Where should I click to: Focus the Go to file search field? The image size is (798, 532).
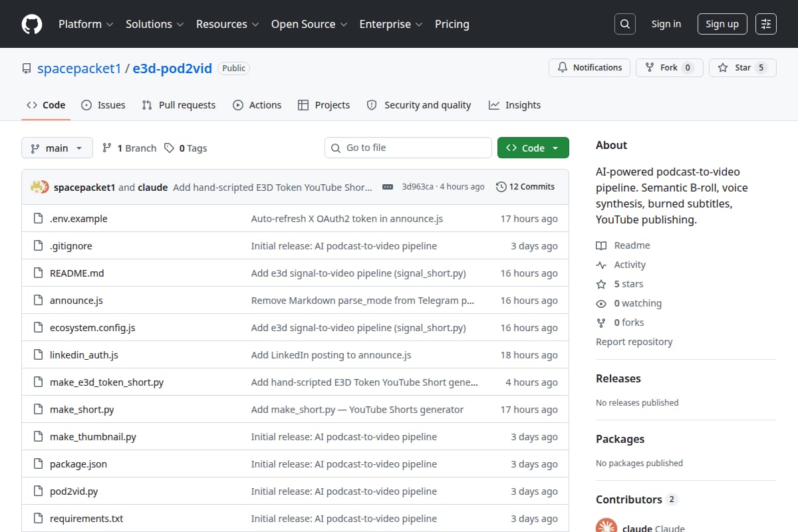coord(408,148)
